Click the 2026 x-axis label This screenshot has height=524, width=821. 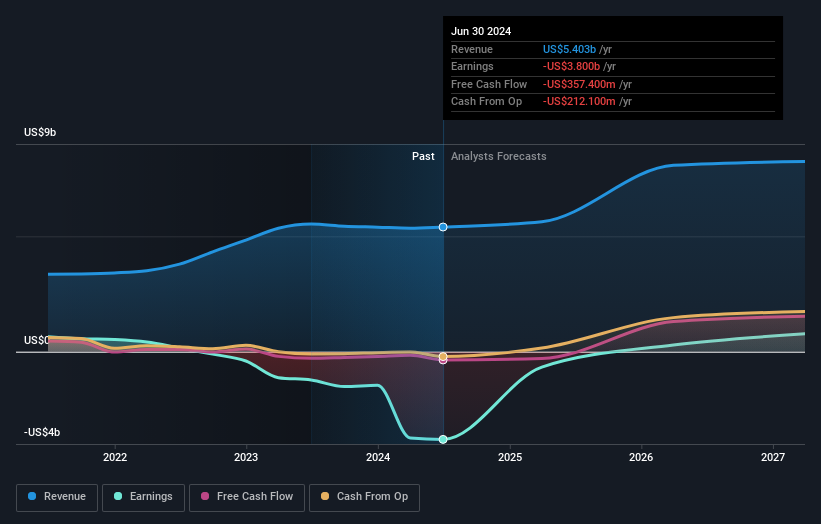point(641,458)
